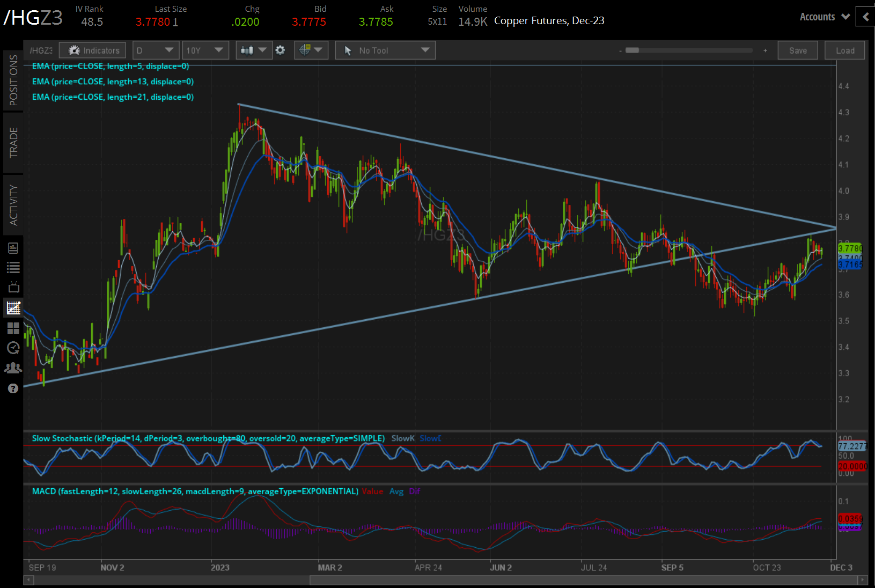Open the Follow feed people icon
The width and height of the screenshot is (875, 588).
click(x=13, y=368)
